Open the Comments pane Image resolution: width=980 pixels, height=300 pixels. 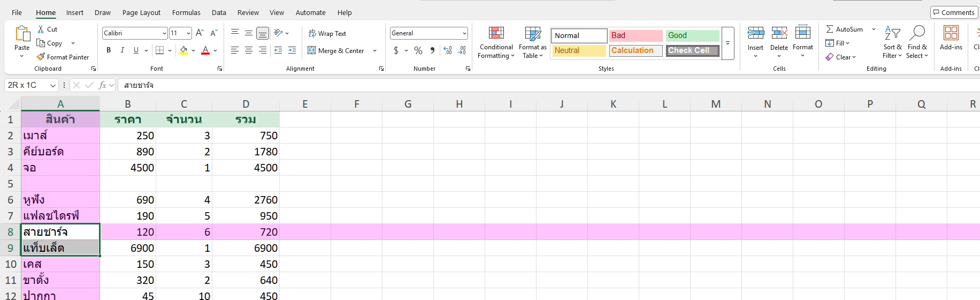pyautogui.click(x=954, y=12)
